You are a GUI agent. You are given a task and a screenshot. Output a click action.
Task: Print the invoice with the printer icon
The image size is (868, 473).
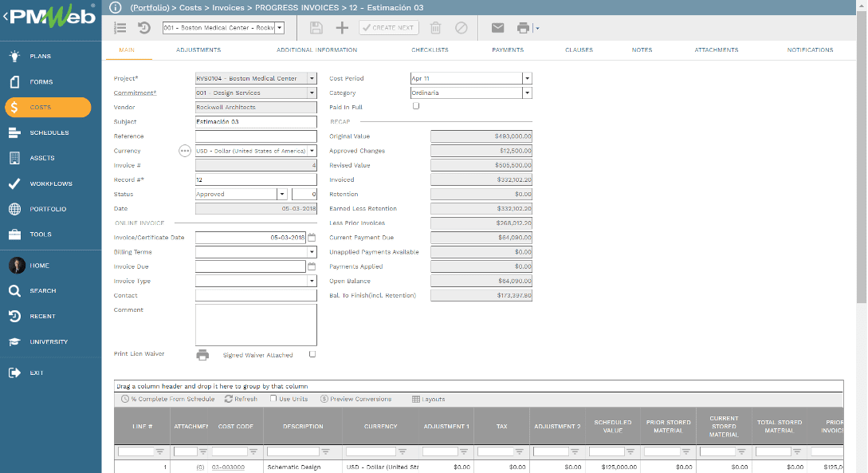[x=522, y=27]
